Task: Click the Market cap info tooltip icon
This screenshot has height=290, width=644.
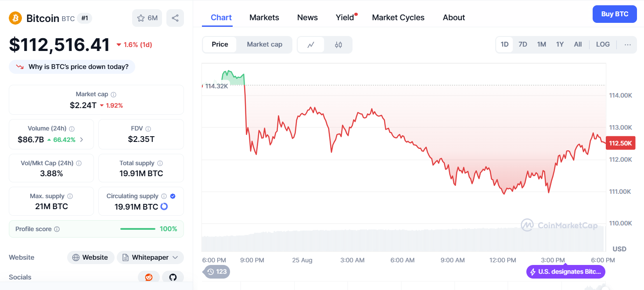Action: pyautogui.click(x=114, y=94)
